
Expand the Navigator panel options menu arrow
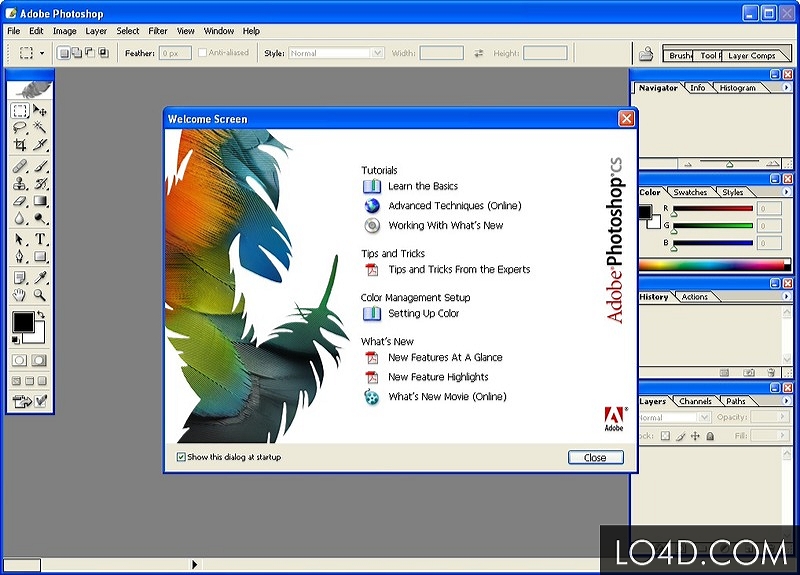coord(786,88)
